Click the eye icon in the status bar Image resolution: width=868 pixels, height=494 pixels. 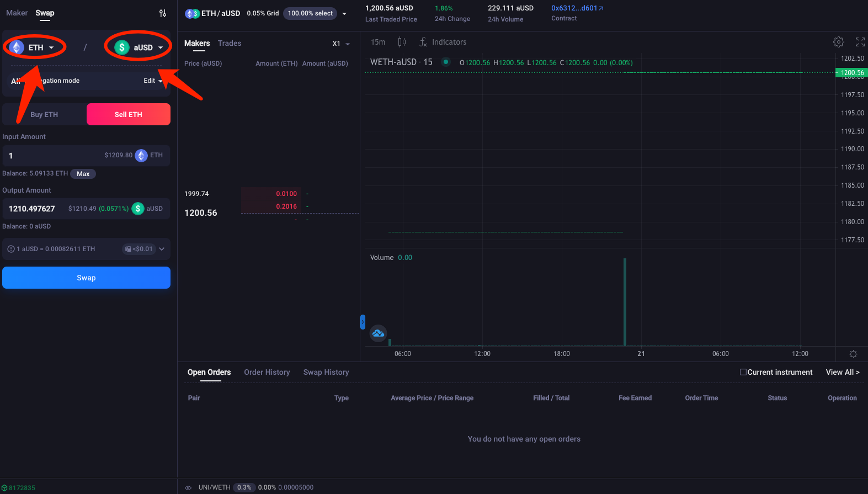pos(188,488)
